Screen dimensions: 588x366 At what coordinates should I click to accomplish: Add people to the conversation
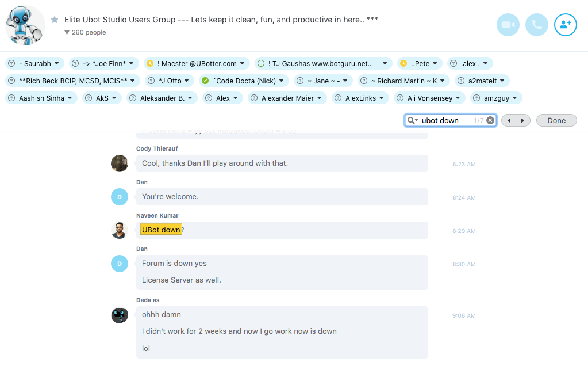pyautogui.click(x=565, y=25)
